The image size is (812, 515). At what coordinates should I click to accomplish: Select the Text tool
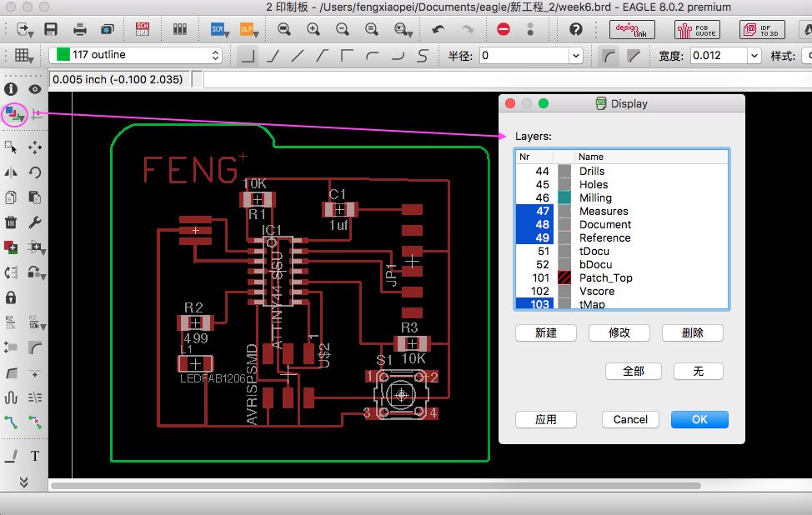pyautogui.click(x=35, y=456)
